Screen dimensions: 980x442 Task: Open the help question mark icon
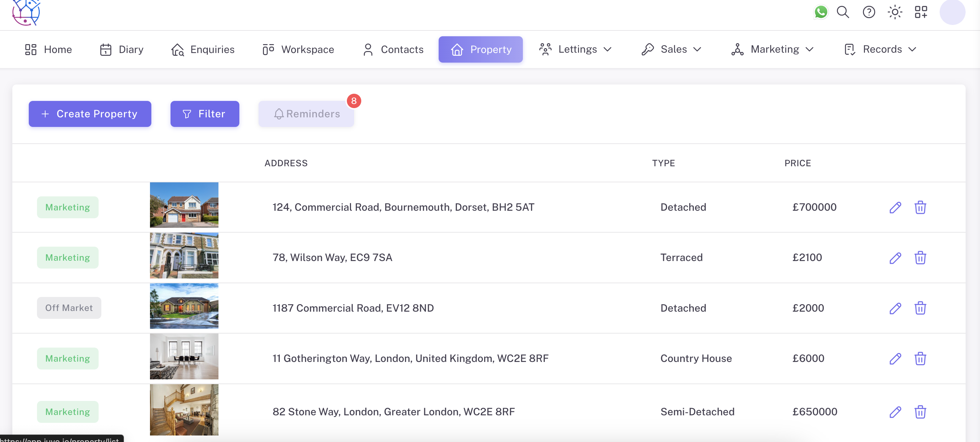coord(868,12)
